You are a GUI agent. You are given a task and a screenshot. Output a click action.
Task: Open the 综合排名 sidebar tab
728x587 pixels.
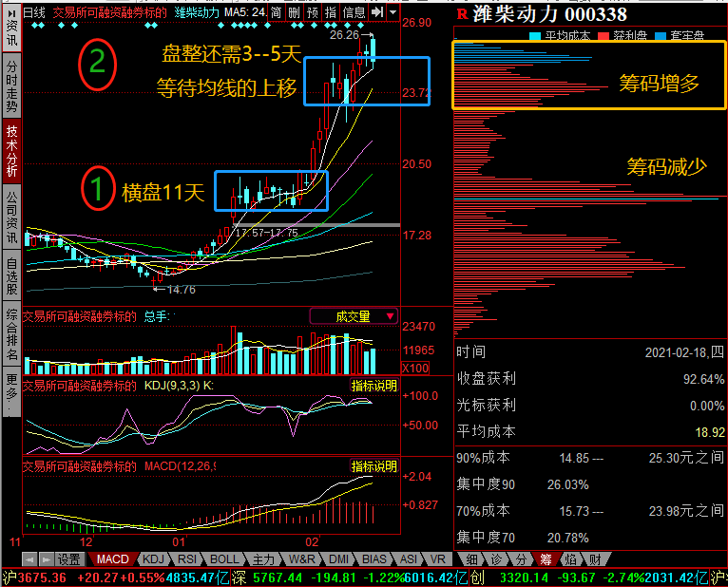tap(11, 334)
